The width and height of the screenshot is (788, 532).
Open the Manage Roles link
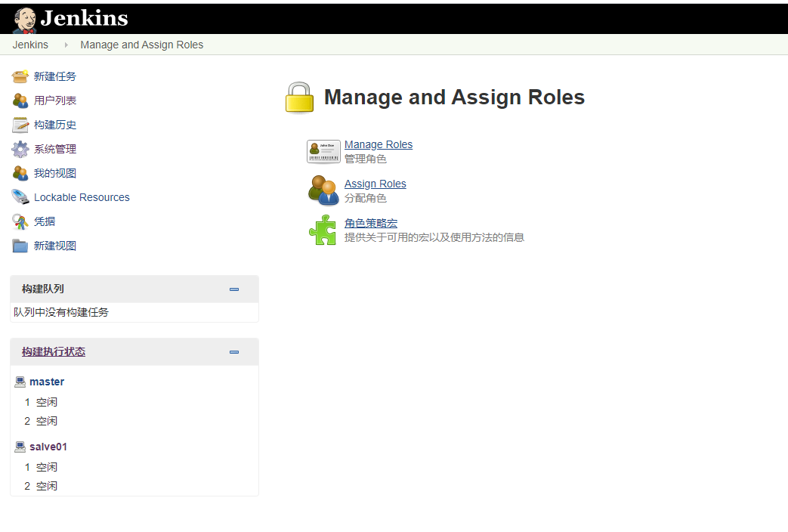pyautogui.click(x=379, y=144)
